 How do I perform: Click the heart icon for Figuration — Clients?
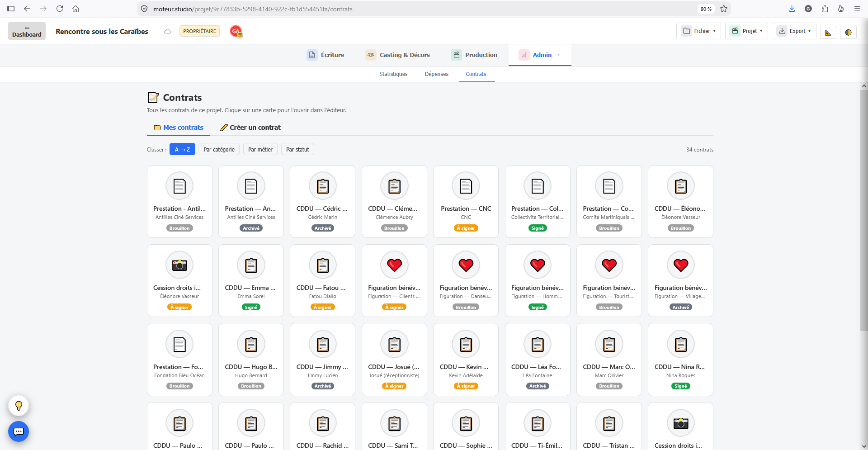394,265
